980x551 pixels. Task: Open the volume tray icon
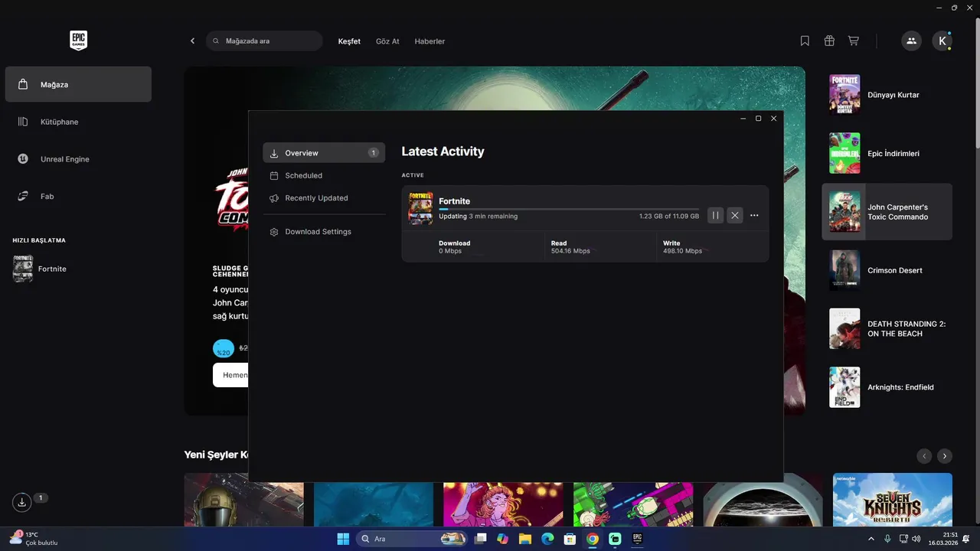[918, 539]
